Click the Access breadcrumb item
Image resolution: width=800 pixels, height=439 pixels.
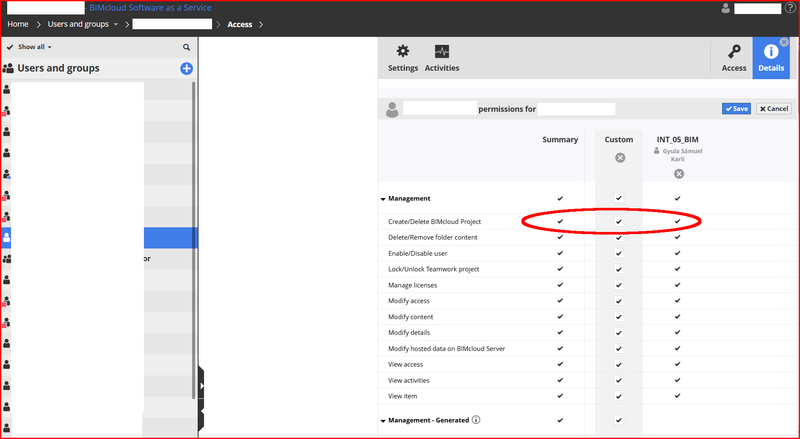click(240, 24)
